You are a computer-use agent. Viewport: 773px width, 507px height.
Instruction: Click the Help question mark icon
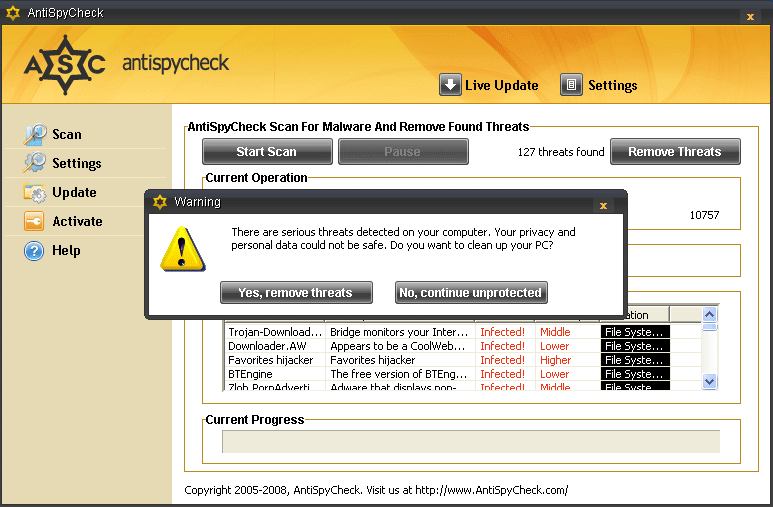pos(35,251)
